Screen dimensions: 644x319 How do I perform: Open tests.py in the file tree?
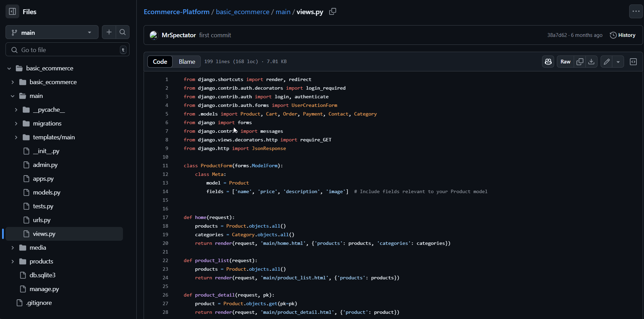(x=43, y=206)
